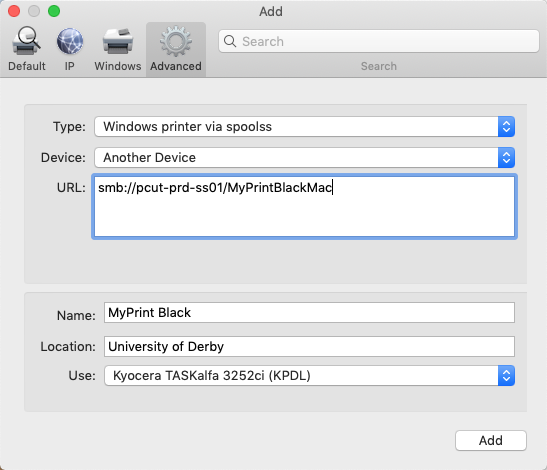This screenshot has height=470, width=547.
Task: Click the Kyocera TASKalfa 3252ci driver menu
Action: 309,375
